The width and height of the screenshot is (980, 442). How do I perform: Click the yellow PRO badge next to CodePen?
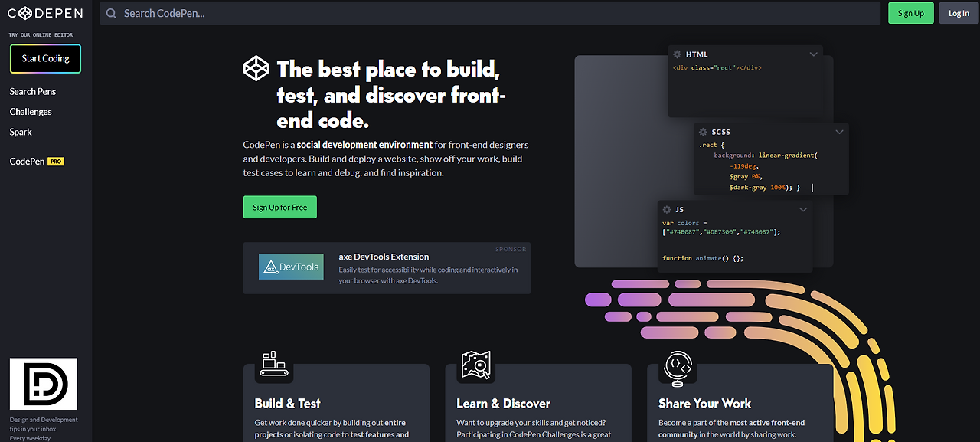tap(57, 161)
